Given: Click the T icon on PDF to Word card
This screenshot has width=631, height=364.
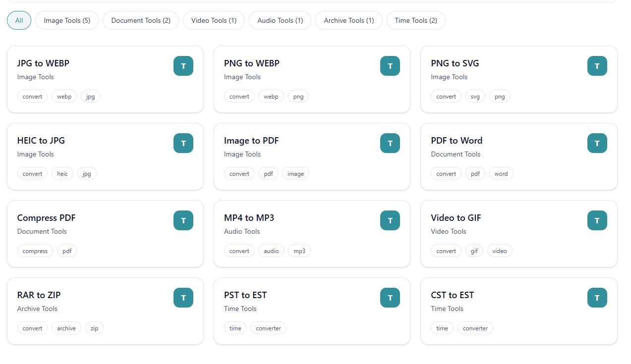Looking at the screenshot, I should coord(597,143).
